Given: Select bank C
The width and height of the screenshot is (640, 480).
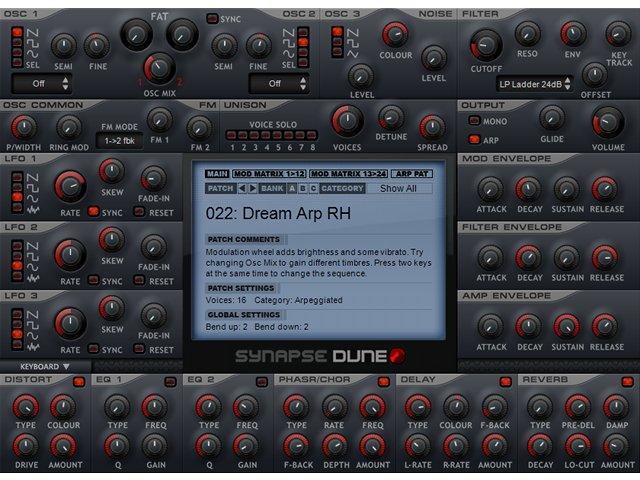Looking at the screenshot, I should click(x=313, y=188).
